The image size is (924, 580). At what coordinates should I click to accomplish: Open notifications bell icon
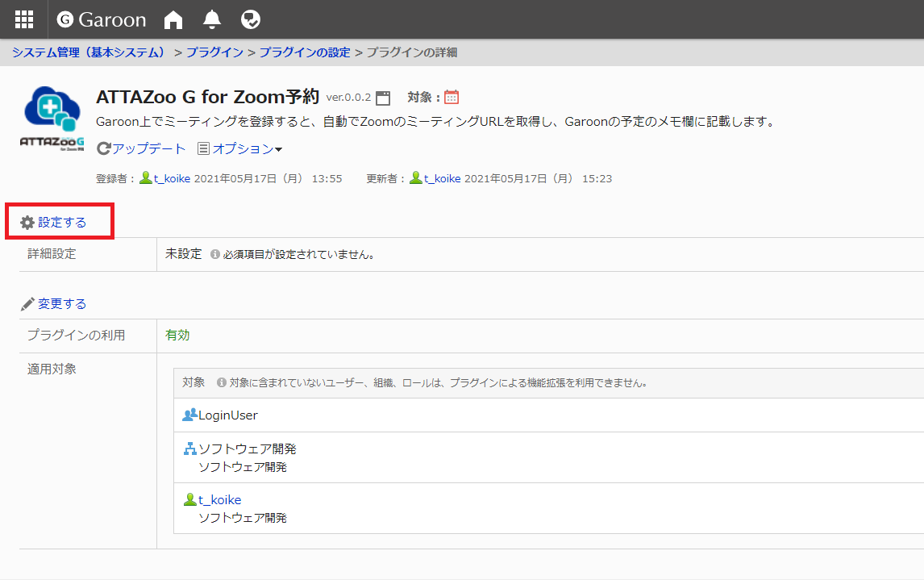coord(212,19)
